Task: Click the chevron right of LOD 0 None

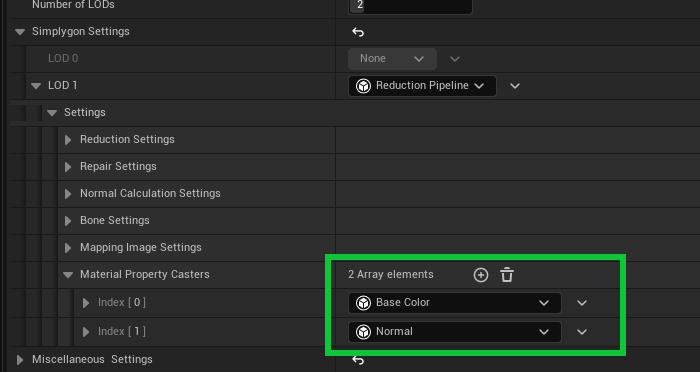Action: coord(454,59)
